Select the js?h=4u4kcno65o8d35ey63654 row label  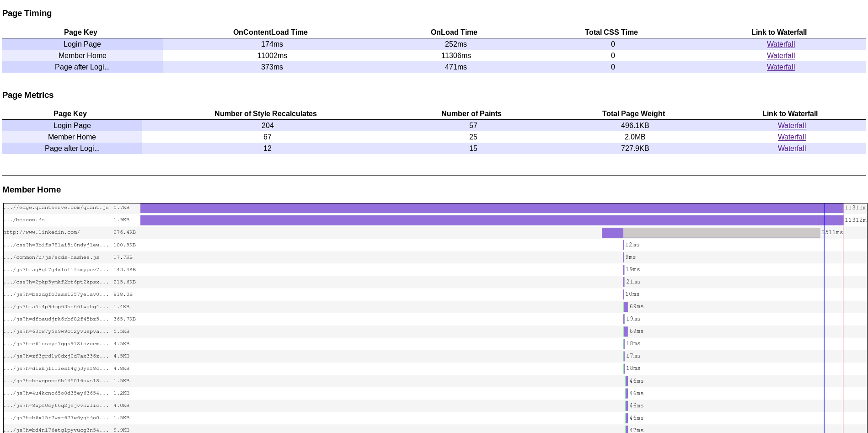point(56,393)
